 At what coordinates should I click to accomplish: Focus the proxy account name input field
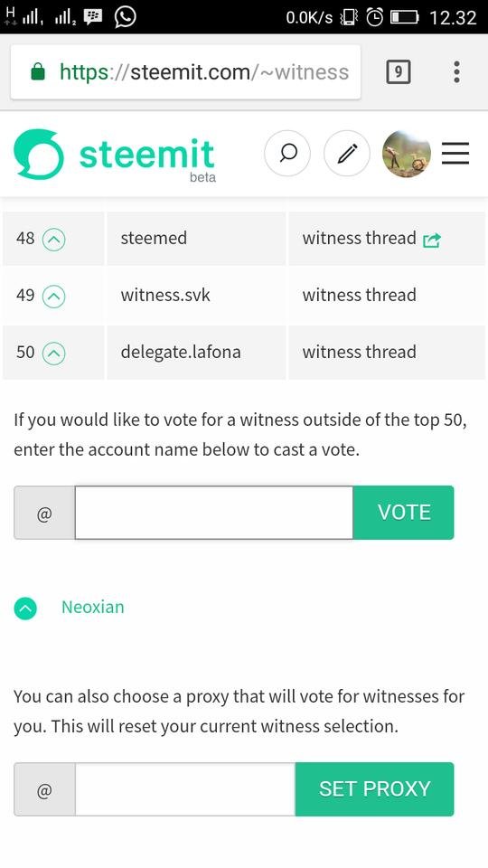[x=184, y=789]
